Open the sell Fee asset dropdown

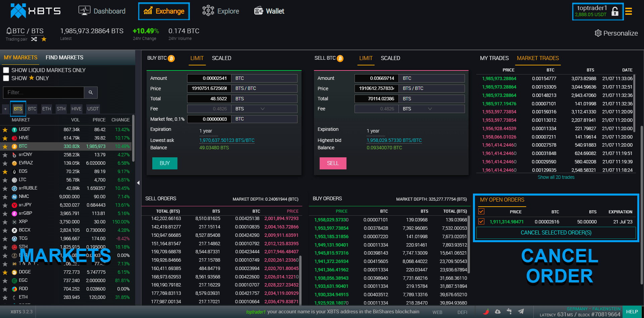[x=431, y=109]
